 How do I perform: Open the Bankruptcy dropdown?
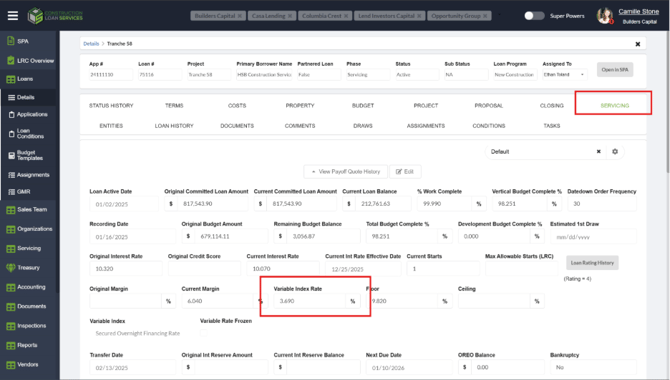593,367
